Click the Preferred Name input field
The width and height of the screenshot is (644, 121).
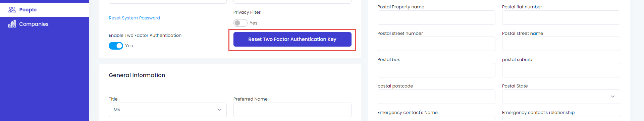(x=292, y=110)
